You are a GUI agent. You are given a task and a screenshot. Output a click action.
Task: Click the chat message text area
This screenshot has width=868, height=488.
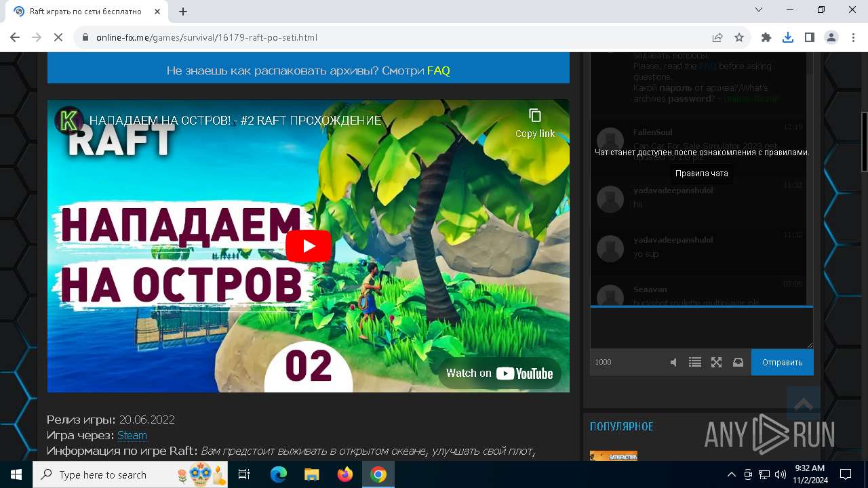point(702,329)
